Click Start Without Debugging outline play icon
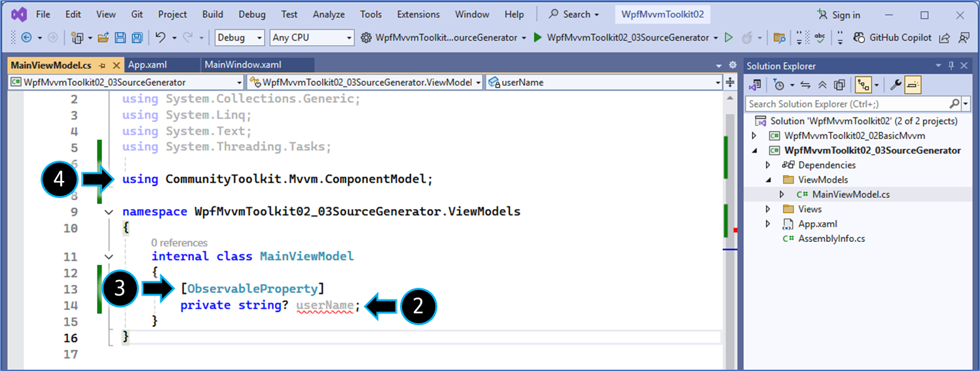980x371 pixels. (x=729, y=38)
